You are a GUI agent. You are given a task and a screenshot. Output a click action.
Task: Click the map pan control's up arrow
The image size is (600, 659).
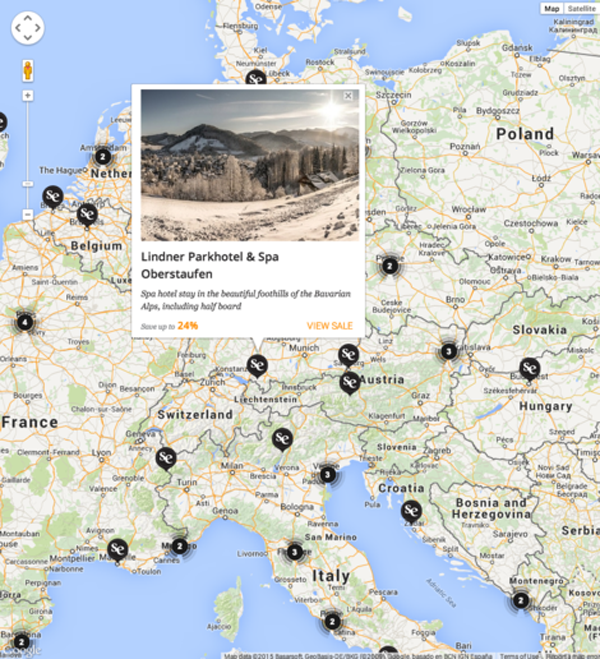(28, 18)
